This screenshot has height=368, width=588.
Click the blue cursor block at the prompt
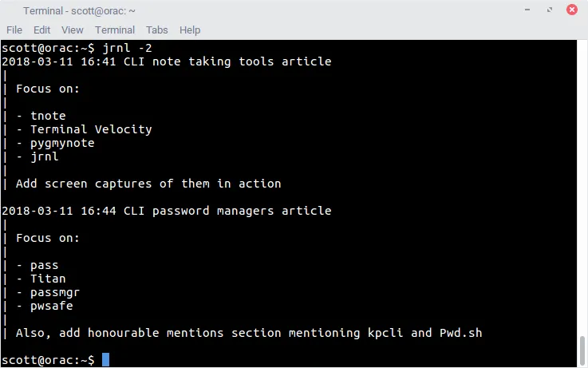(x=105, y=360)
